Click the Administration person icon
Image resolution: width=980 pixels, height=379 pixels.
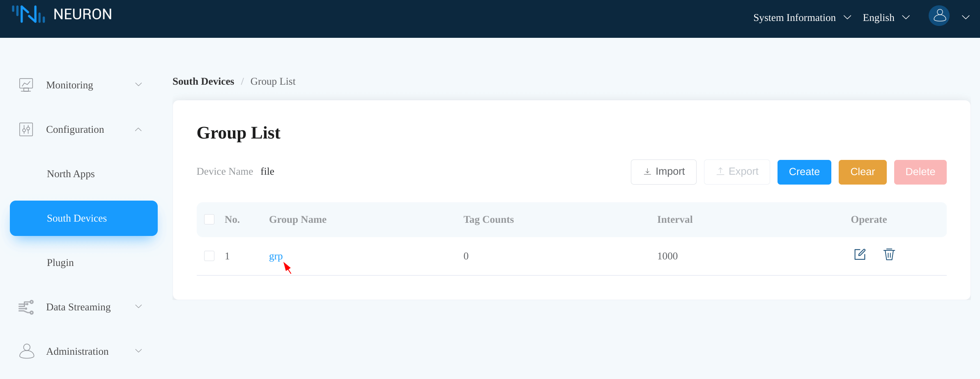coord(26,351)
